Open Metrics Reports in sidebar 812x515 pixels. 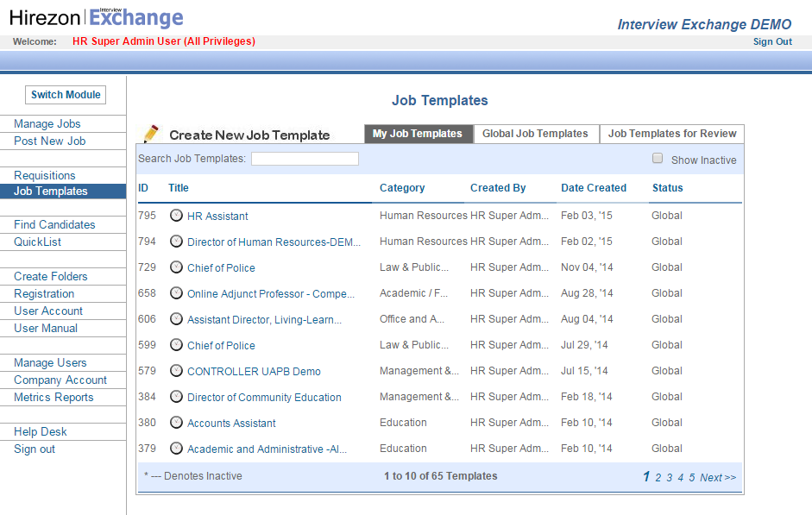point(54,397)
